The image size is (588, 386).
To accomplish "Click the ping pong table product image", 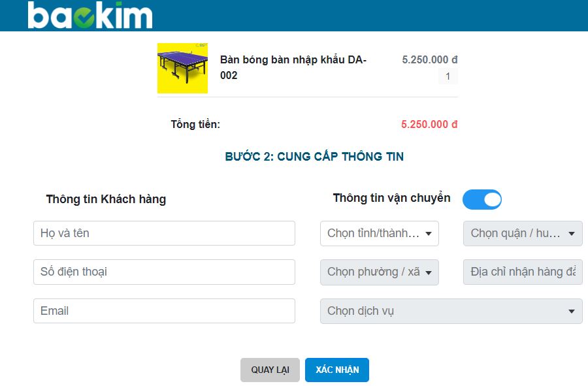I will pos(182,68).
